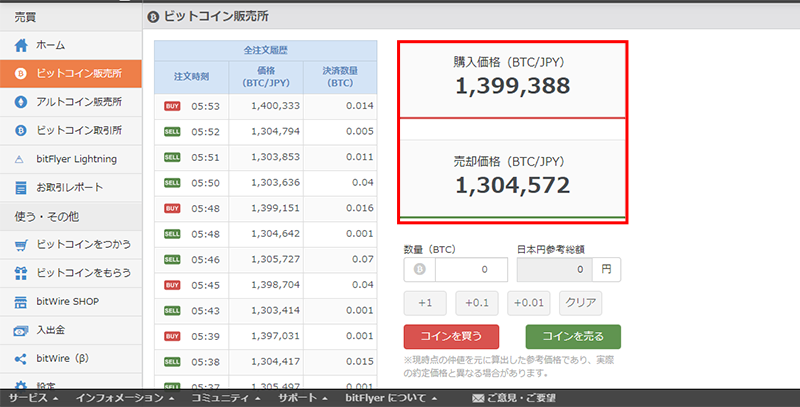The height and width of the screenshot is (407, 800).
Task: Expand the bitFlyer について footer menu
Action: (391, 398)
